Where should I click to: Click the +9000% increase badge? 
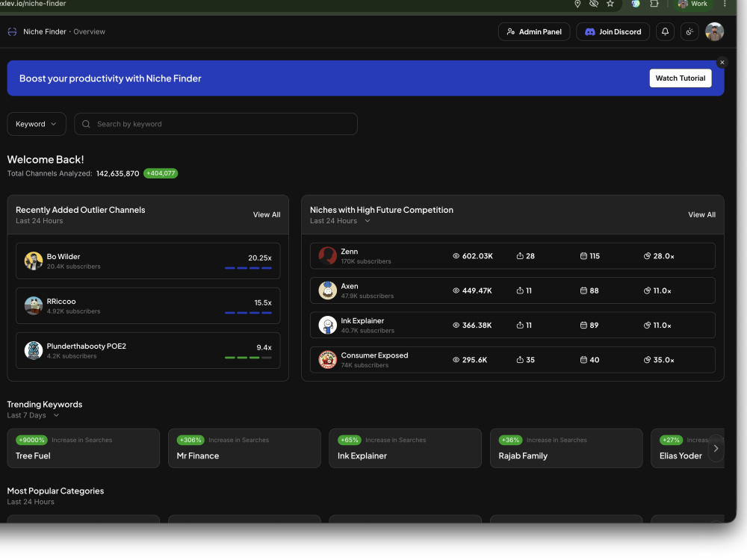pyautogui.click(x=32, y=440)
